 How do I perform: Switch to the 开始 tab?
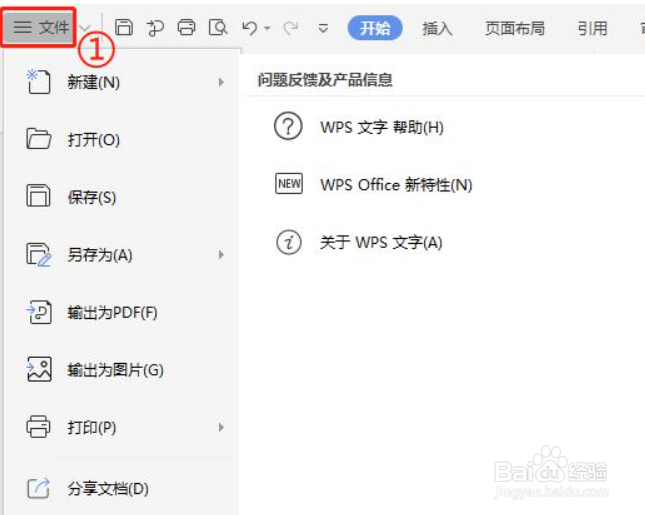(x=375, y=28)
